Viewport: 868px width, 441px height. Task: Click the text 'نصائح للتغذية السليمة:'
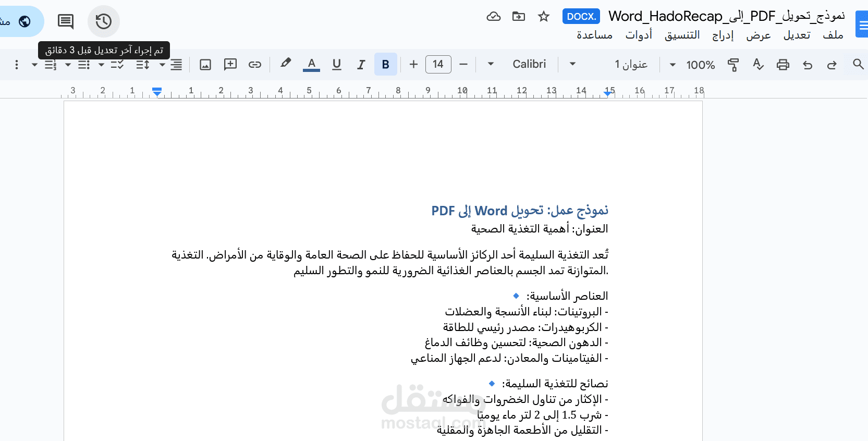click(555, 384)
